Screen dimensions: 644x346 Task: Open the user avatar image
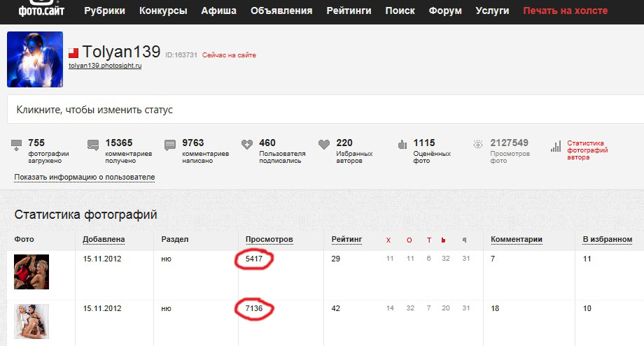point(35,59)
